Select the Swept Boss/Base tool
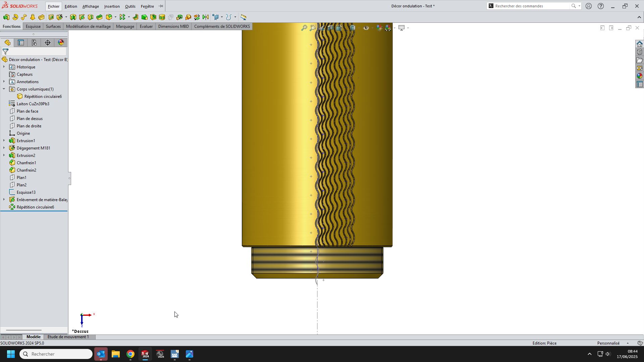Viewport: 644px width, 362px height. tap(24, 17)
